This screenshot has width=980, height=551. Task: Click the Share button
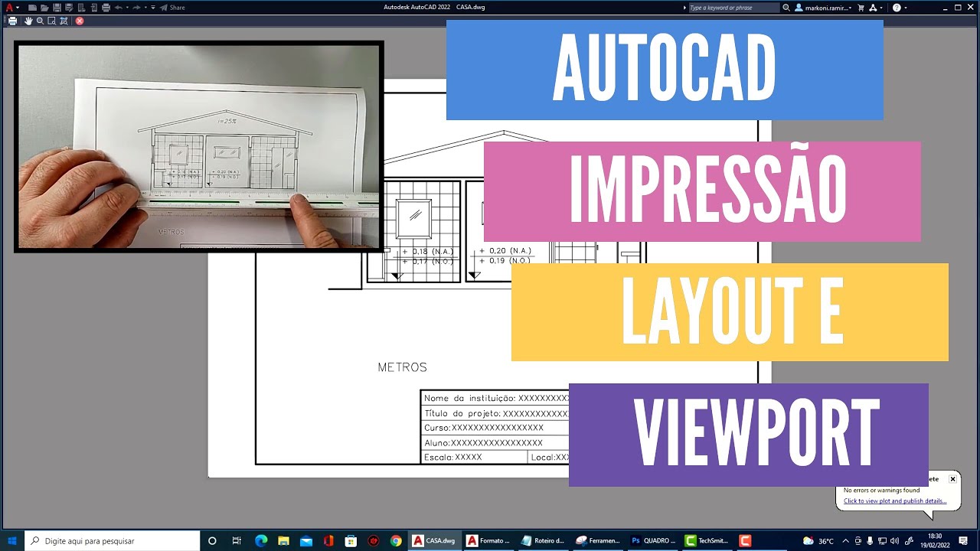[172, 8]
